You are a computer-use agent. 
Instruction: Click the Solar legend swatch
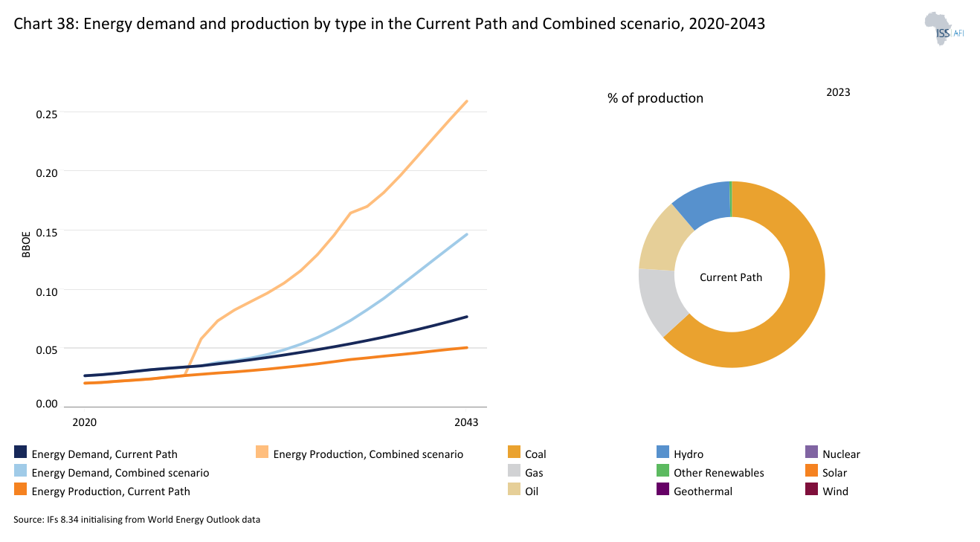(811, 471)
